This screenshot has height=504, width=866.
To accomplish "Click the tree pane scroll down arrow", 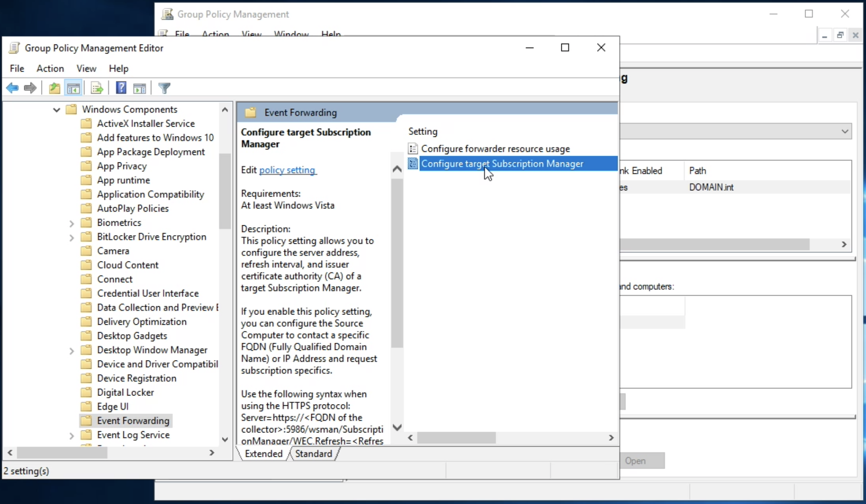I will pyautogui.click(x=225, y=439).
